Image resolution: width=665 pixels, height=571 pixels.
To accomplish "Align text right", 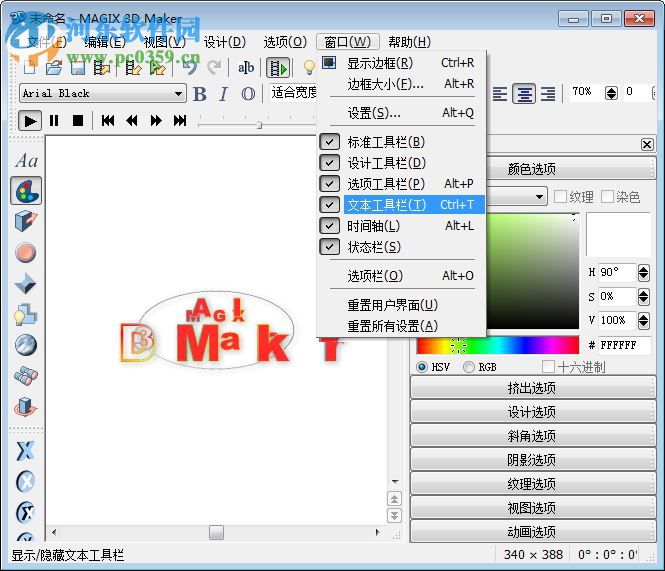I will 548,93.
